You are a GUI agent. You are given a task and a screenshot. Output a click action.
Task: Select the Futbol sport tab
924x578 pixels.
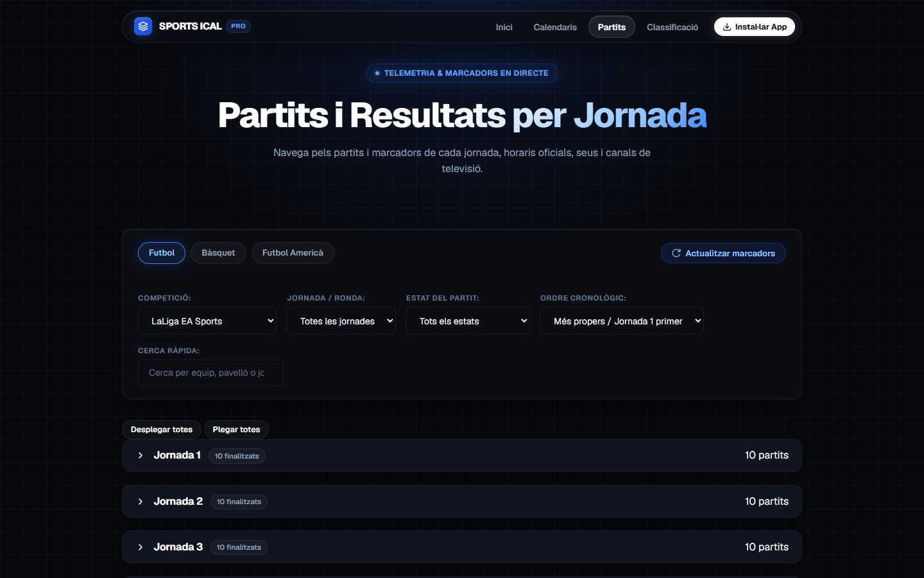tap(162, 253)
